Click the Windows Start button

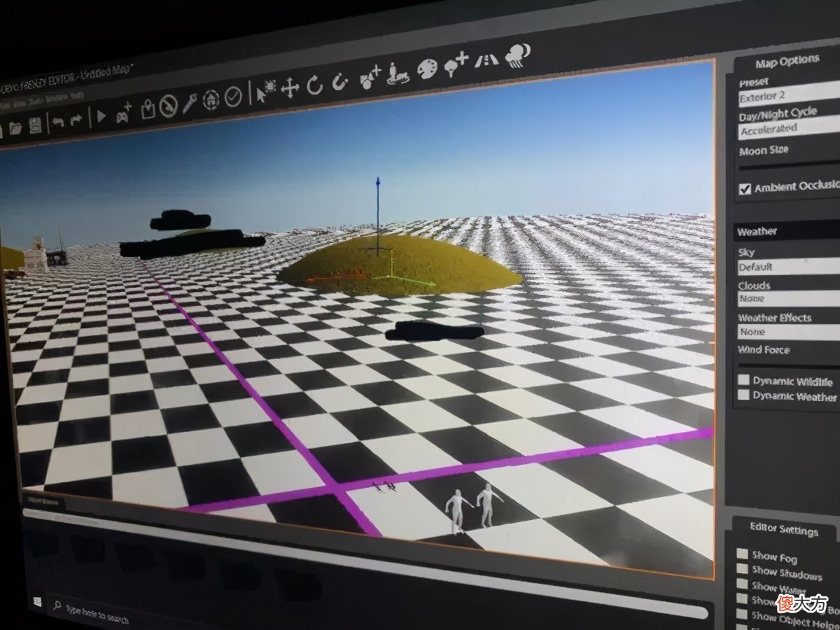39,602
